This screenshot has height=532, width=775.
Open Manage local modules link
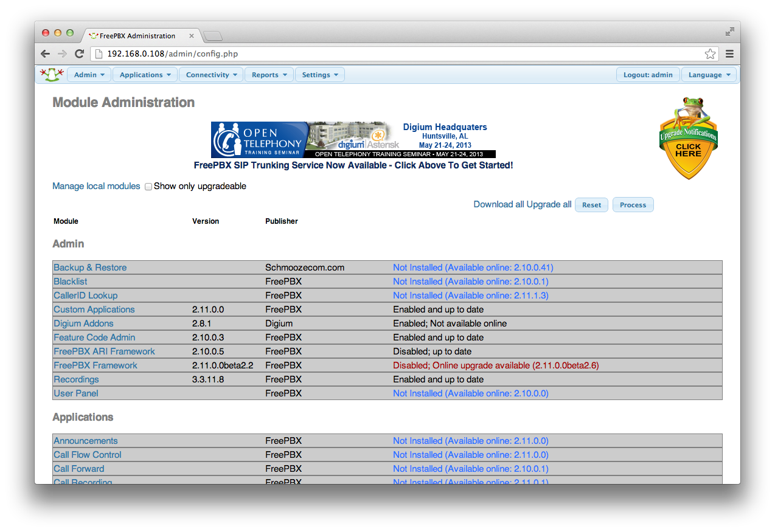tap(96, 186)
